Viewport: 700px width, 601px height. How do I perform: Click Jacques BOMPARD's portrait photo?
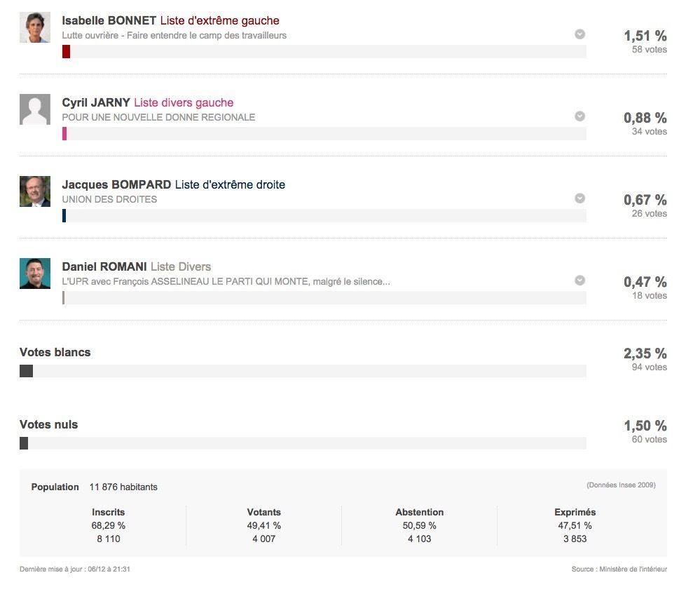pyautogui.click(x=35, y=191)
